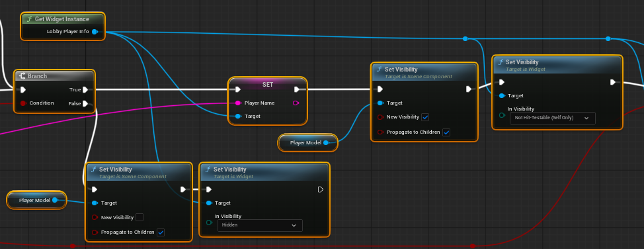Click exec output pin of Set Visibility with checked New Visibility
The image size is (644, 249).
(x=469, y=89)
